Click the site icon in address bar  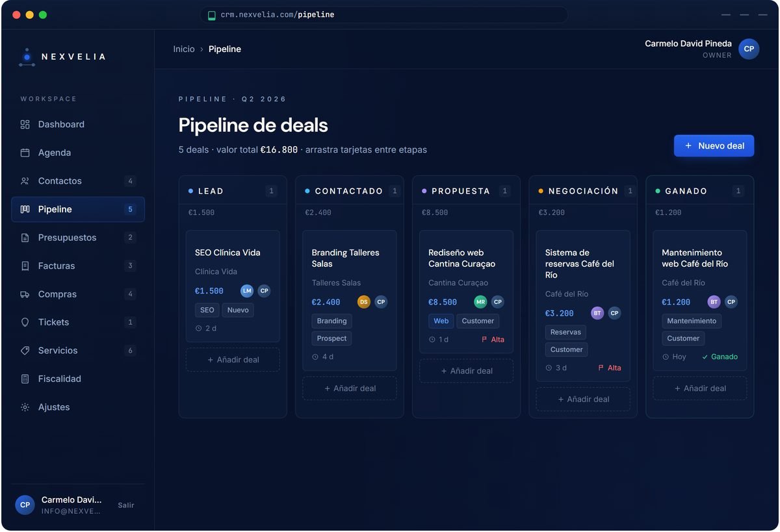[212, 15]
